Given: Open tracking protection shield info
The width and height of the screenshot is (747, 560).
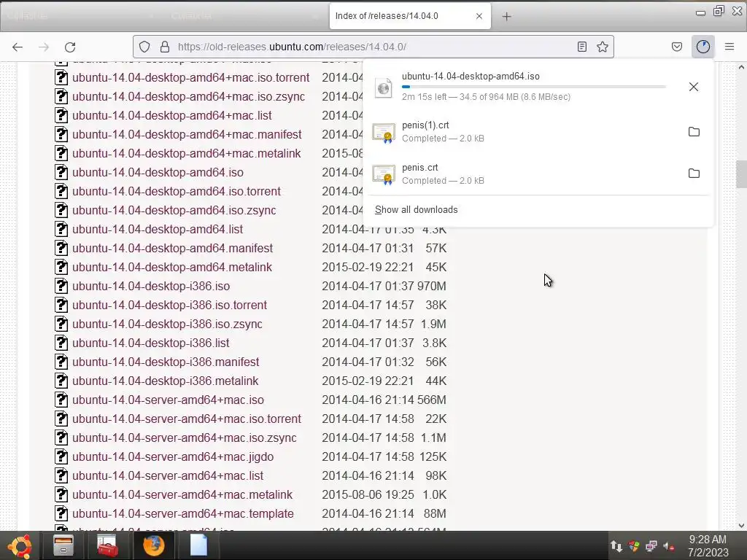Looking at the screenshot, I should click(144, 47).
